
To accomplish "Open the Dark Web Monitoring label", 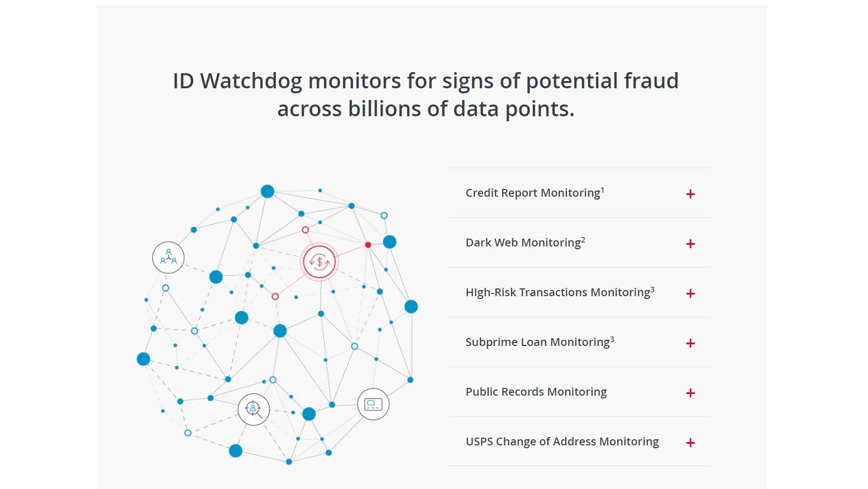I will click(x=525, y=243).
